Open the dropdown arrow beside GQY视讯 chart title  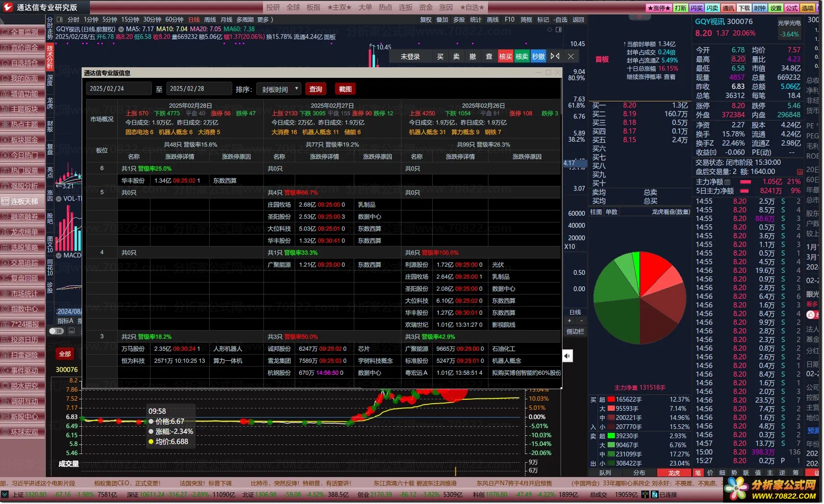pyautogui.click(x=121, y=29)
